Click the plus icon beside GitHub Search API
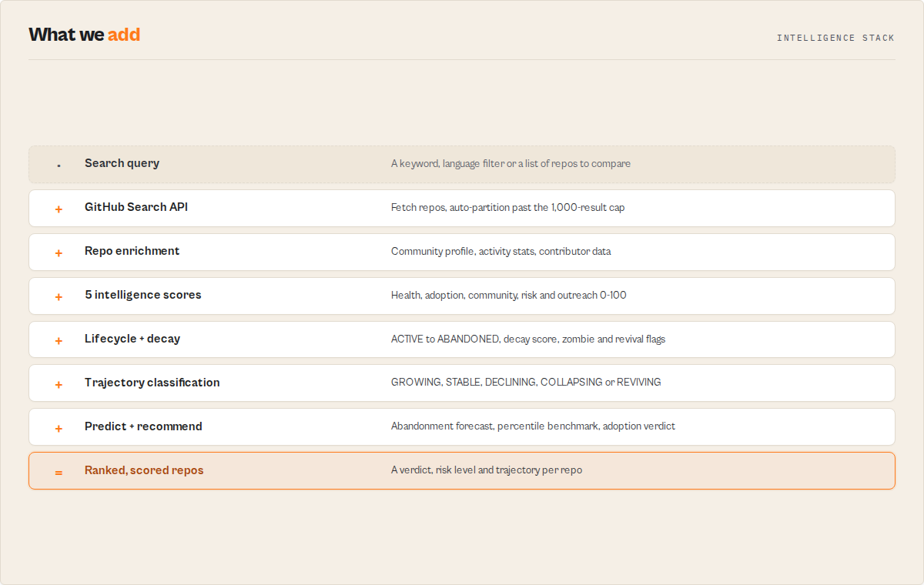 59,209
